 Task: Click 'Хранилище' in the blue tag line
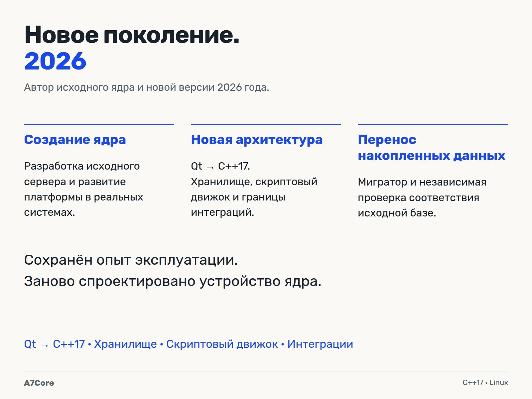click(x=125, y=344)
